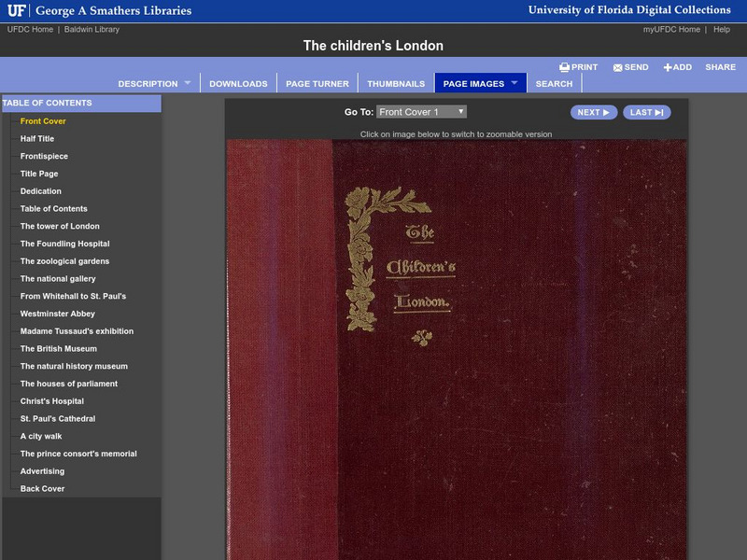The height and width of the screenshot is (560, 747).
Task: Click the PRINT printer icon
Action: [564, 67]
